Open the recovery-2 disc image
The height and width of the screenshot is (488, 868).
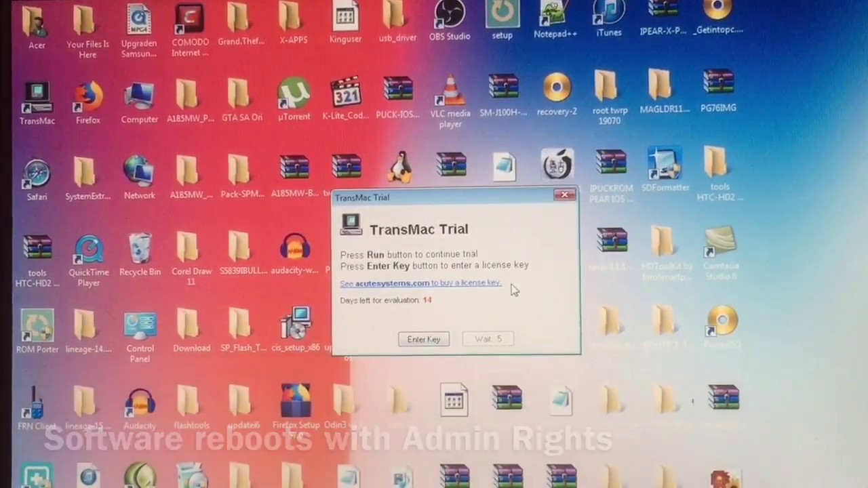pyautogui.click(x=557, y=96)
